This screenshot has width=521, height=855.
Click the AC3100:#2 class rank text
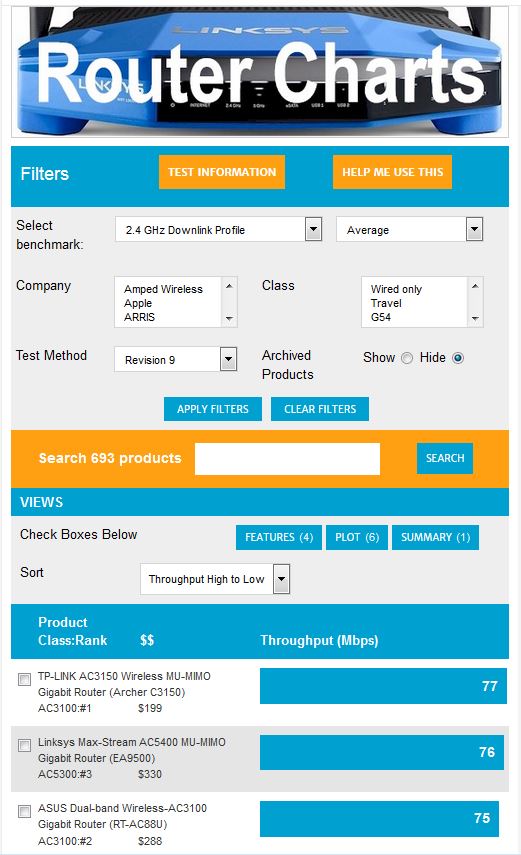click(65, 841)
